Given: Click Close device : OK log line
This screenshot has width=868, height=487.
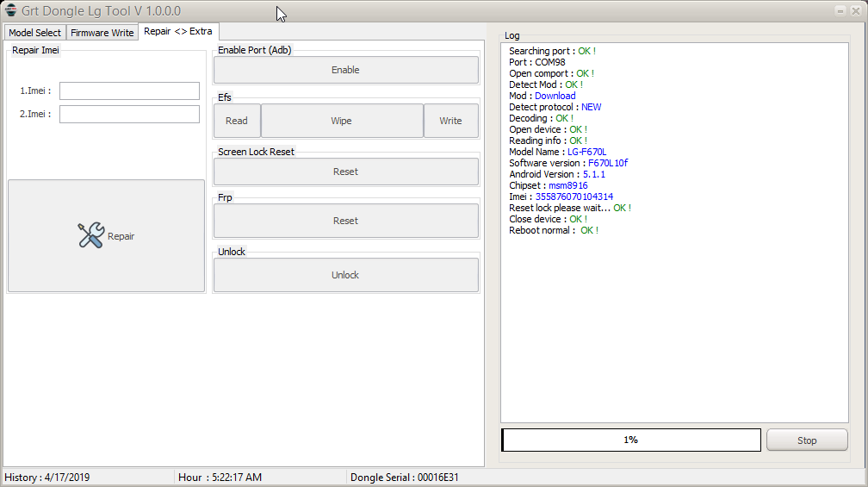Looking at the screenshot, I should [548, 220].
